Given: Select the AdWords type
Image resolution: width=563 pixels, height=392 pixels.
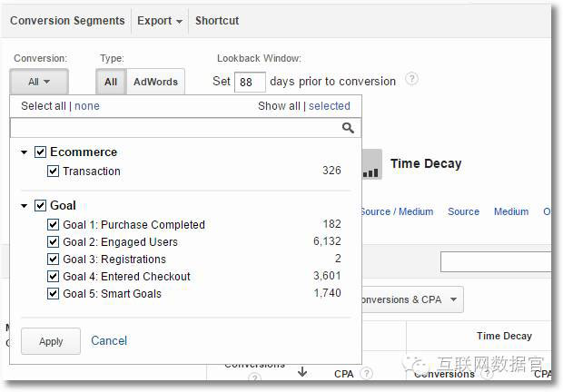Looking at the screenshot, I should pyautogui.click(x=156, y=82).
